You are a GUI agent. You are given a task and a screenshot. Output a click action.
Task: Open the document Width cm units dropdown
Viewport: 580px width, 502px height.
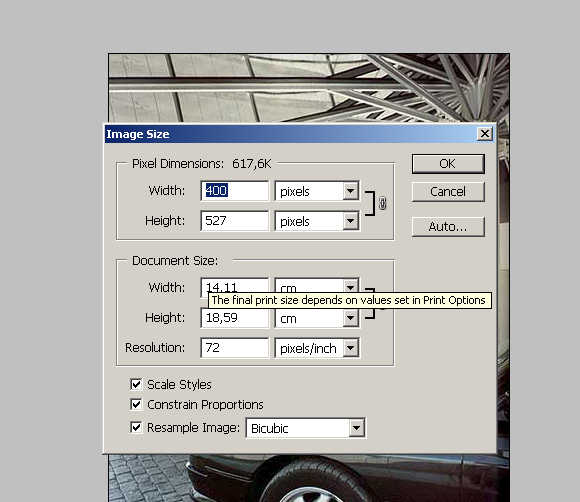coord(317,286)
